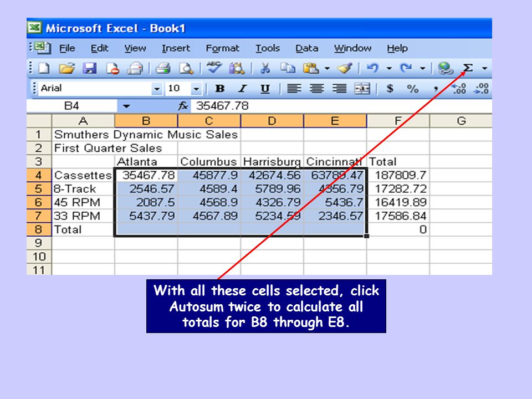Toggle Bold formatting
532x399 pixels.
coord(220,89)
